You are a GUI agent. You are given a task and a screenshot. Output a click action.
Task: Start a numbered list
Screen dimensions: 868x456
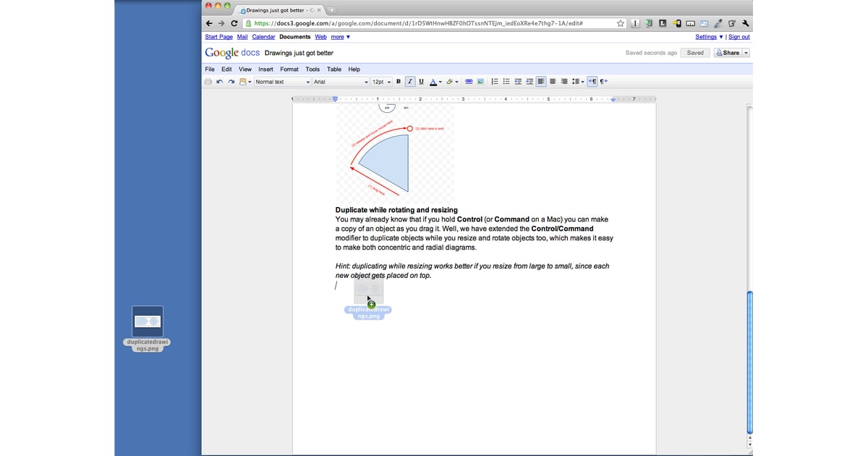tap(495, 82)
